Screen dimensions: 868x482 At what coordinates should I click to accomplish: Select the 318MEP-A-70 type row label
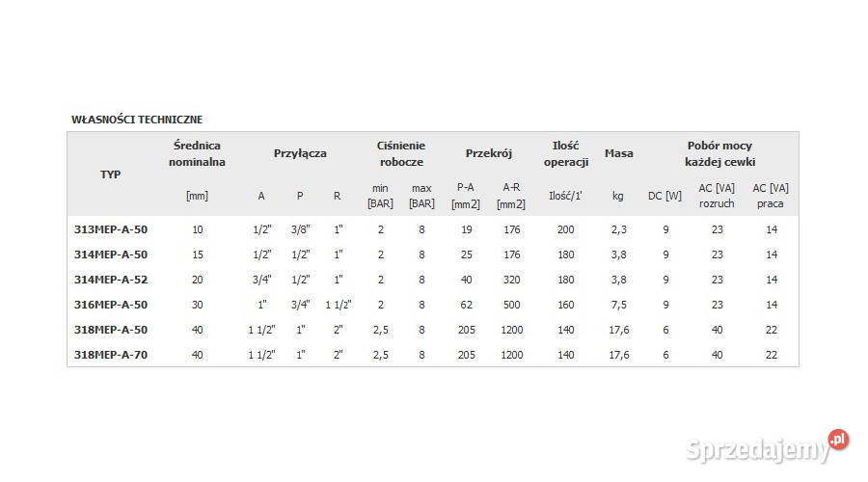click(111, 355)
